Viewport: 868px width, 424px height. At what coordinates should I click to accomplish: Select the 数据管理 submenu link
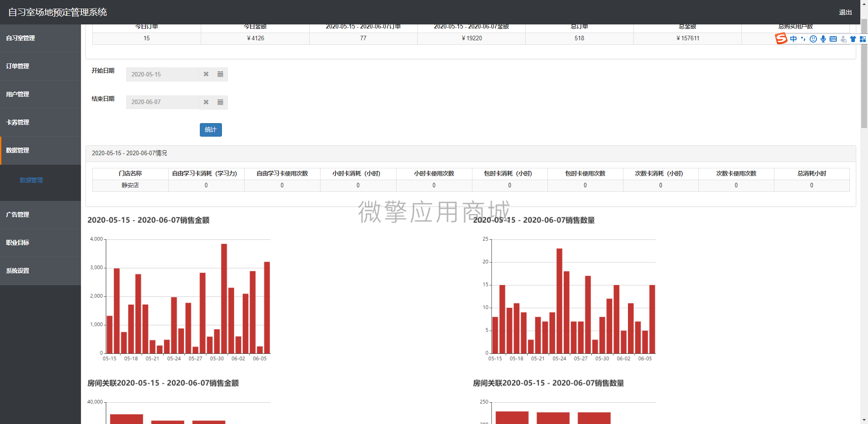pyautogui.click(x=31, y=180)
